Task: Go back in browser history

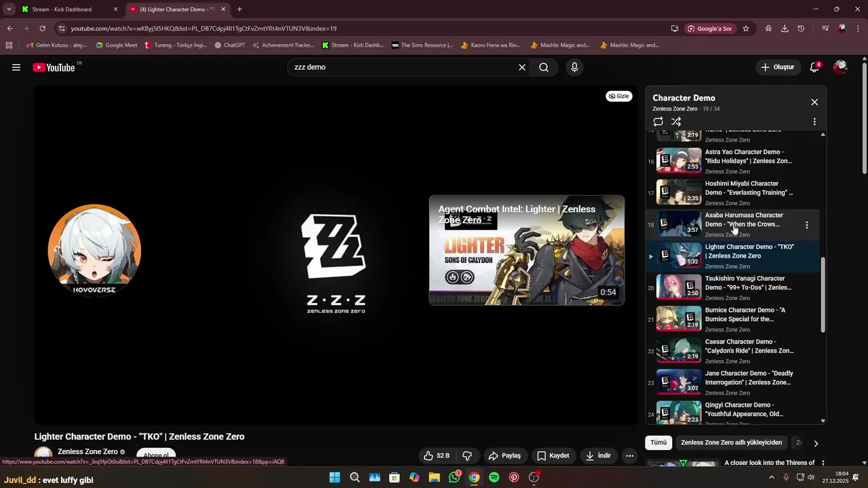Action: point(9,28)
